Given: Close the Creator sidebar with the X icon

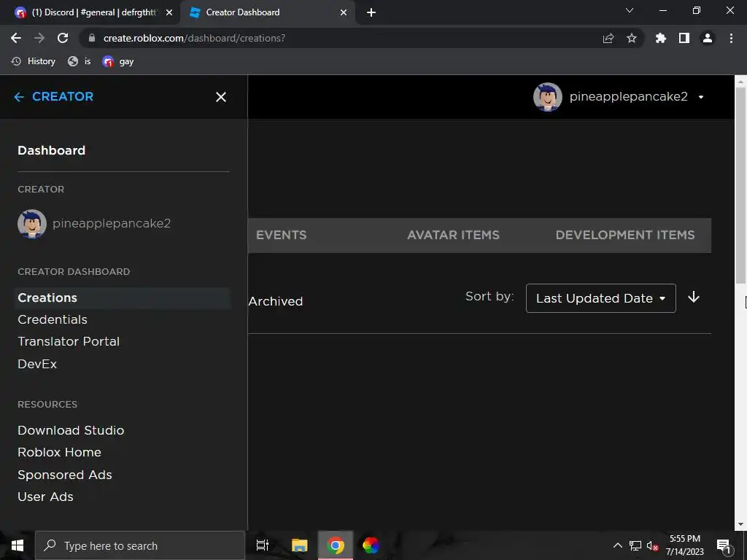Looking at the screenshot, I should click(220, 97).
